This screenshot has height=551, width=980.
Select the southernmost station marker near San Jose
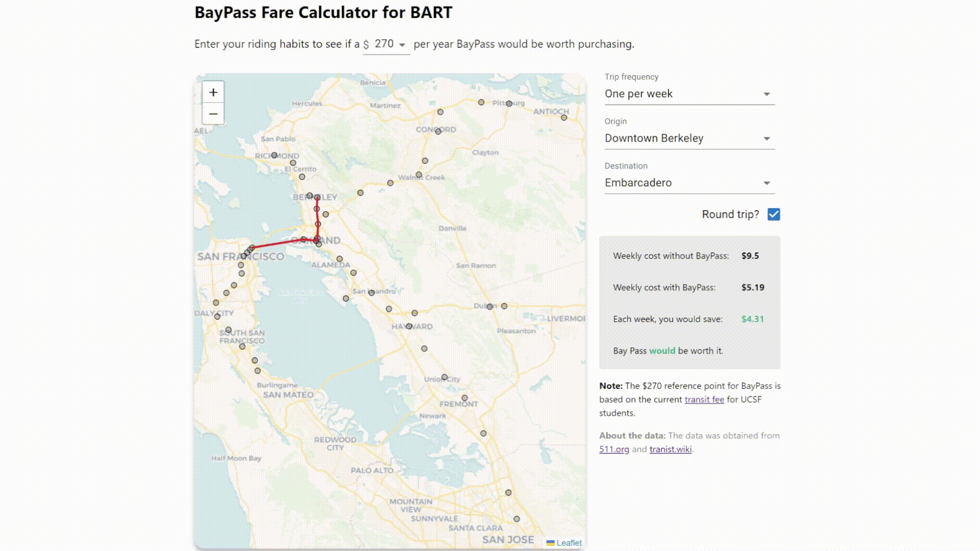click(x=517, y=519)
